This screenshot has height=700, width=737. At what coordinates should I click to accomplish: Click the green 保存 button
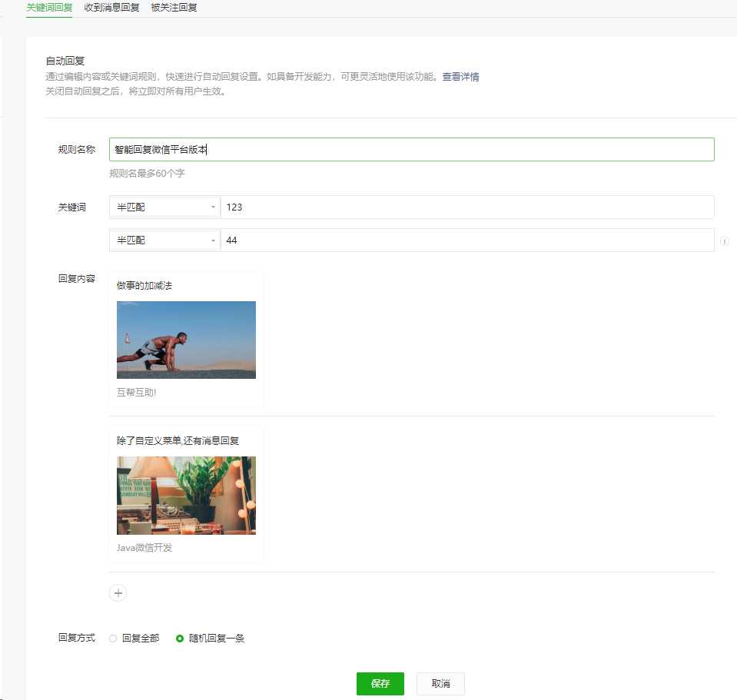380,684
